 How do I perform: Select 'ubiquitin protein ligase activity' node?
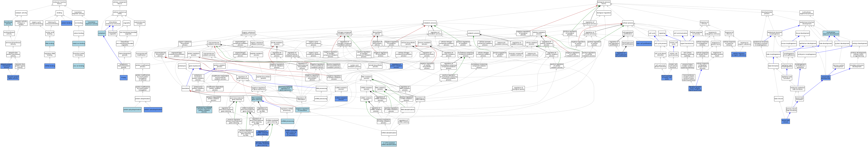tap(13, 77)
